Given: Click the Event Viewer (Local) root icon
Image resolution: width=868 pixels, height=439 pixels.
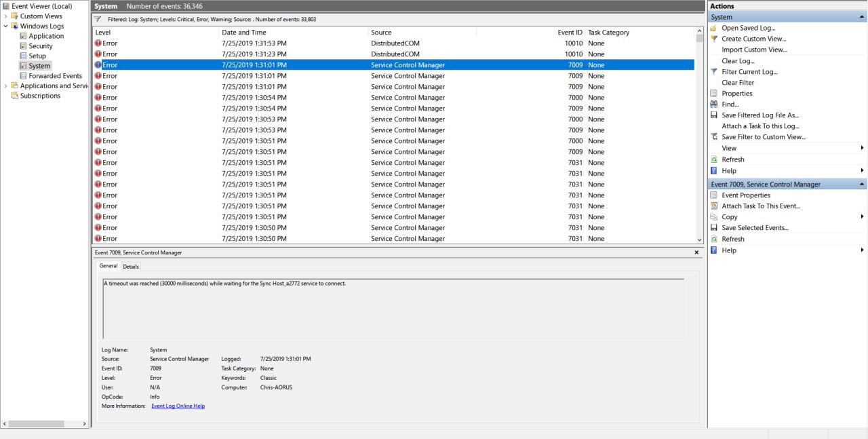Looking at the screenshot, I should (x=6, y=6).
